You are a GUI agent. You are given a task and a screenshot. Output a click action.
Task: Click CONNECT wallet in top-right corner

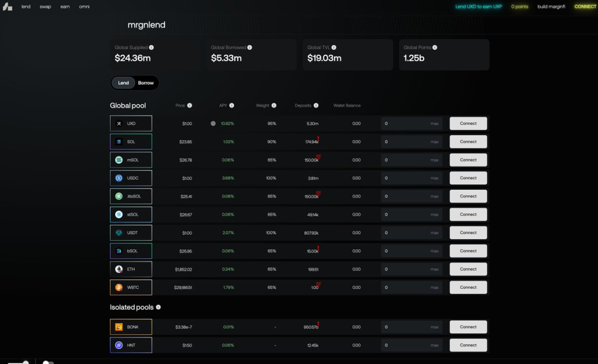[585, 7]
